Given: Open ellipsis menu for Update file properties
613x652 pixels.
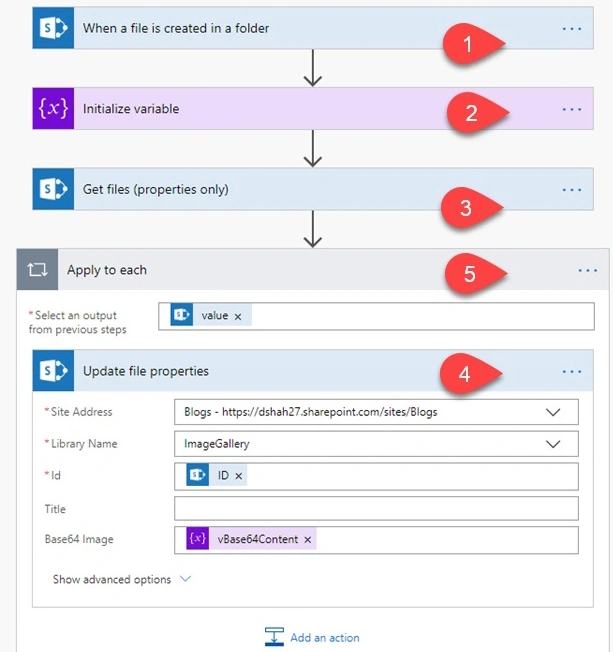Looking at the screenshot, I should click(x=572, y=371).
